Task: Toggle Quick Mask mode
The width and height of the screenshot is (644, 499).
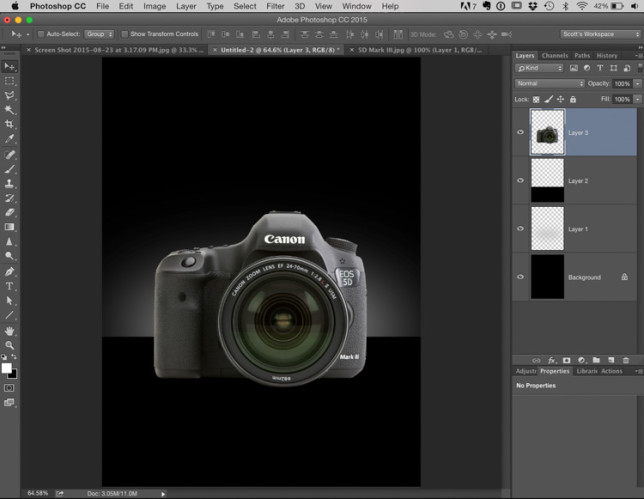Action: tap(9, 388)
